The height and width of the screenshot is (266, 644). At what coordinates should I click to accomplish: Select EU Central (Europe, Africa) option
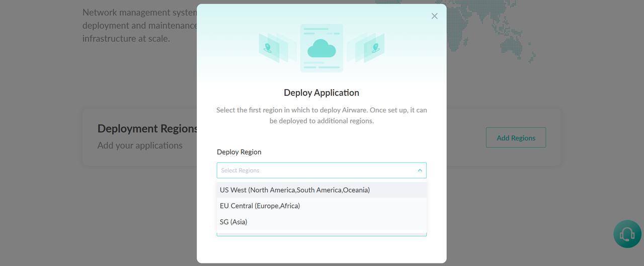coord(260,206)
